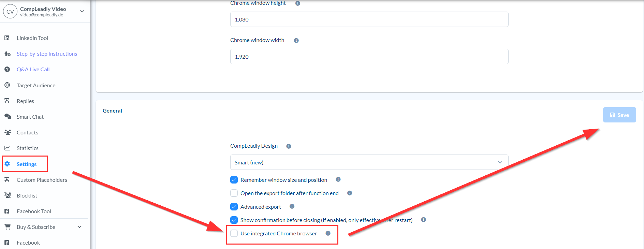Screen dimensions: 644x249
Task: Click the LinkedIn Tool sidebar icon
Action: [x=7, y=38]
